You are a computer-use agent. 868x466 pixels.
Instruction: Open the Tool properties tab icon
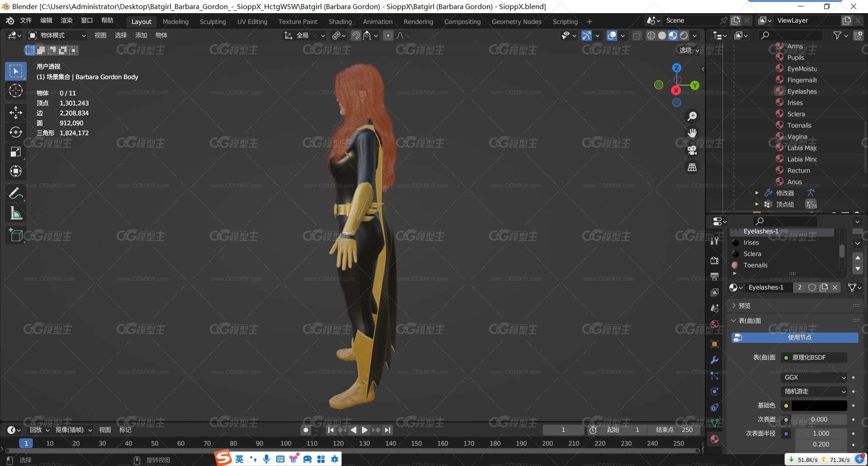(715, 241)
